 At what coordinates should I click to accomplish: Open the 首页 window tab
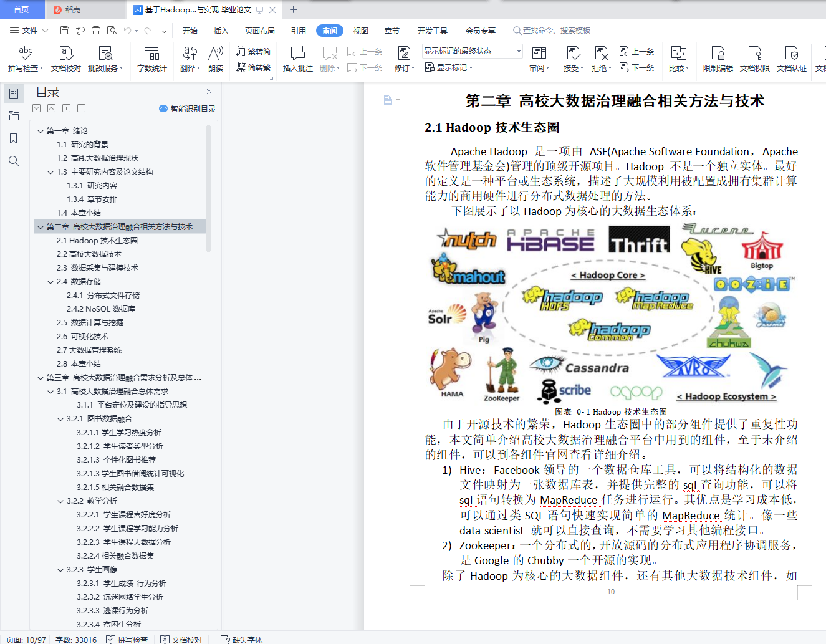pyautogui.click(x=22, y=9)
